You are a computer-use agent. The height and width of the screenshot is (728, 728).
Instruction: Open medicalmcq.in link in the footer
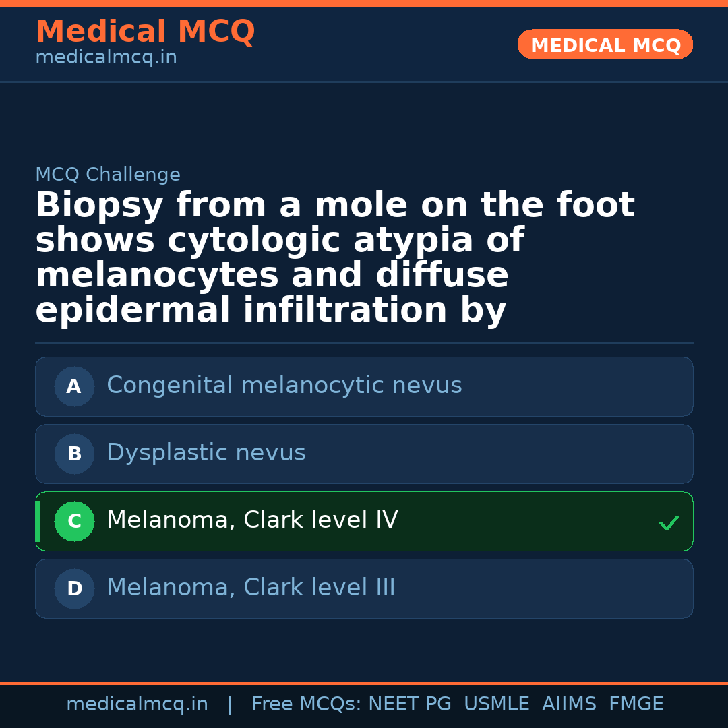coord(137,704)
